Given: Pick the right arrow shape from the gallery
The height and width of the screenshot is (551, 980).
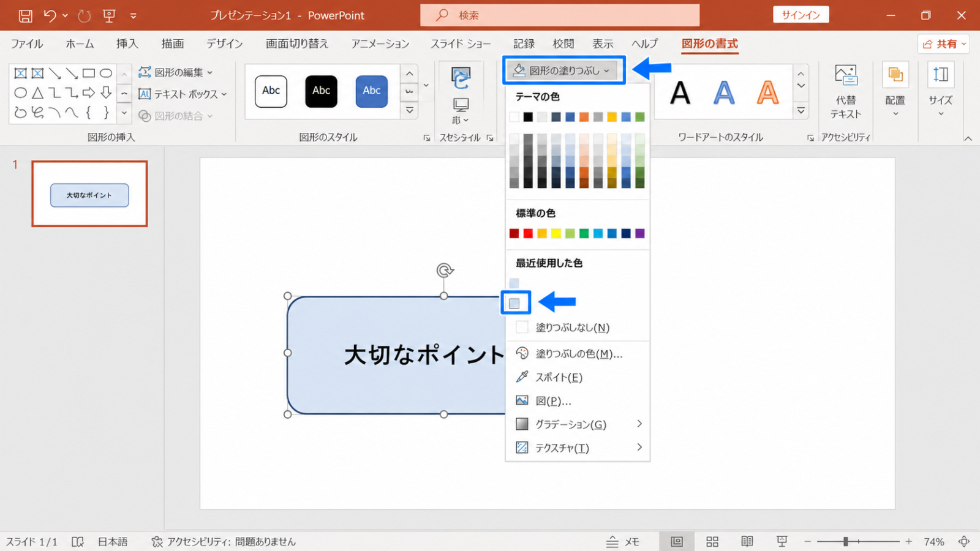Looking at the screenshot, I should pos(89,93).
